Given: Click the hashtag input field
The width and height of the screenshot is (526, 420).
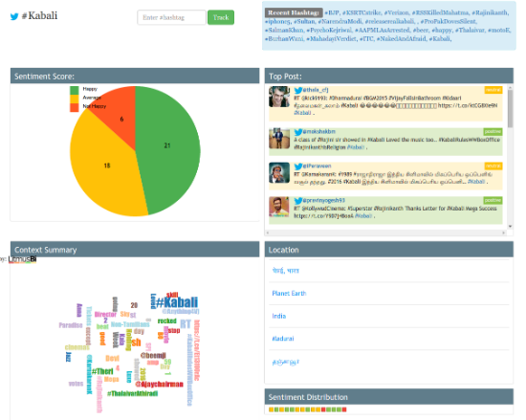Looking at the screenshot, I should [x=171, y=17].
